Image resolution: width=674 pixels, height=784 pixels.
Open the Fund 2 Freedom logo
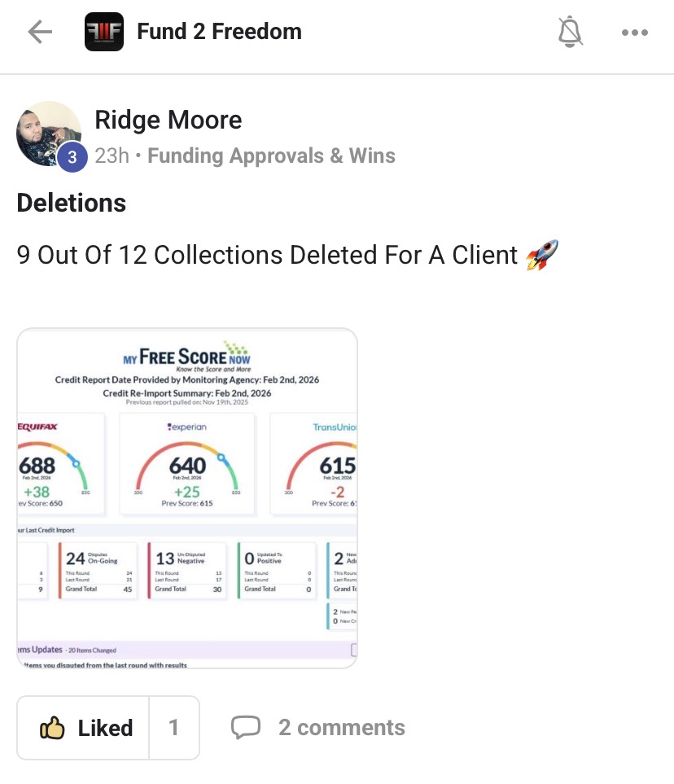(104, 33)
